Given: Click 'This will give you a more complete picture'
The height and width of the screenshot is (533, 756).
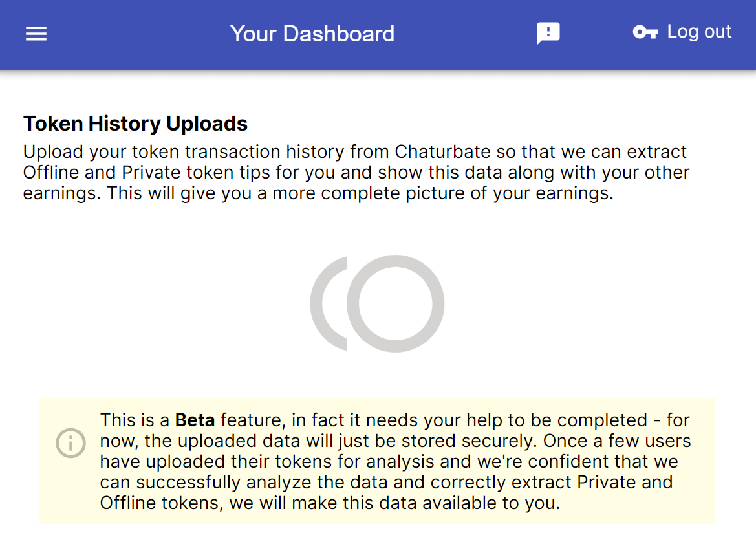Looking at the screenshot, I should (x=323, y=193).
